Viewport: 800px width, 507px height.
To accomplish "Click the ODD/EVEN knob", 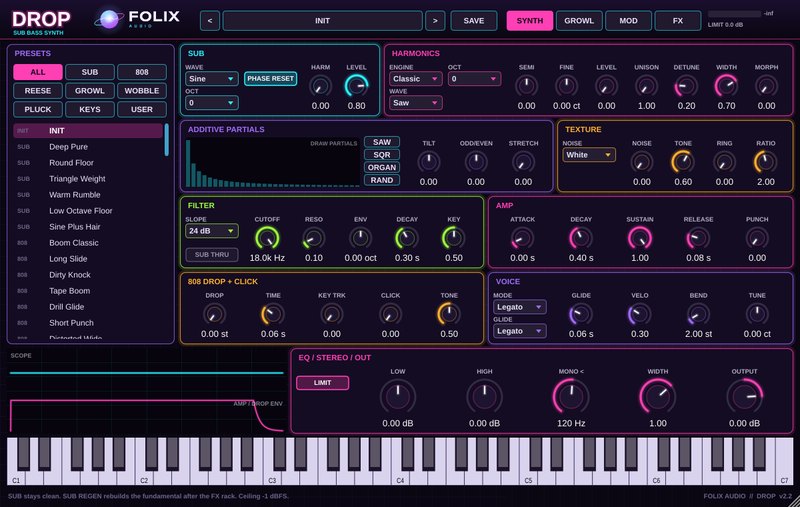I will (476, 162).
